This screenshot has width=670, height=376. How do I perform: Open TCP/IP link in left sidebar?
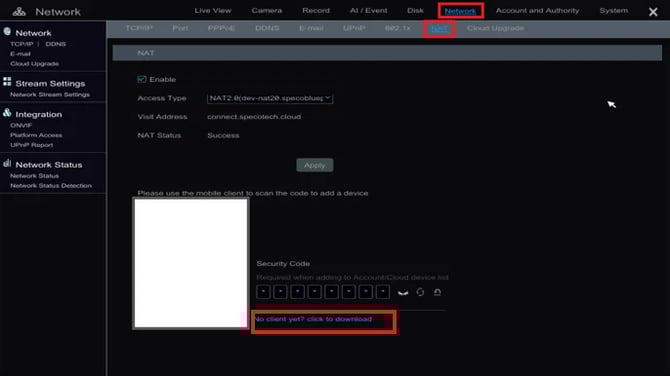[x=22, y=44]
